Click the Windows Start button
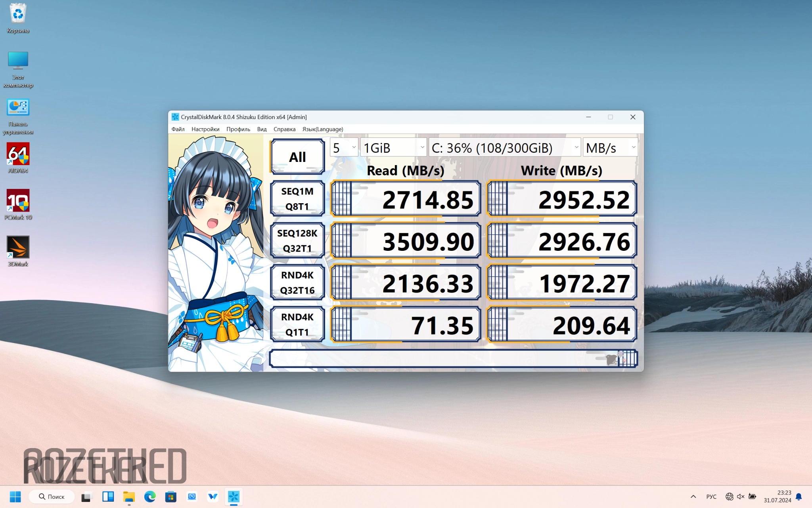812x508 pixels. click(x=15, y=496)
